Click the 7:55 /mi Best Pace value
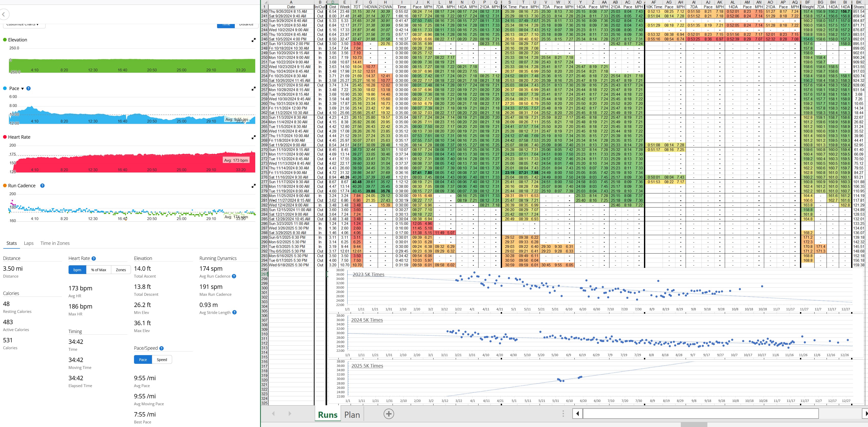868x427 pixels. pyautogui.click(x=145, y=414)
